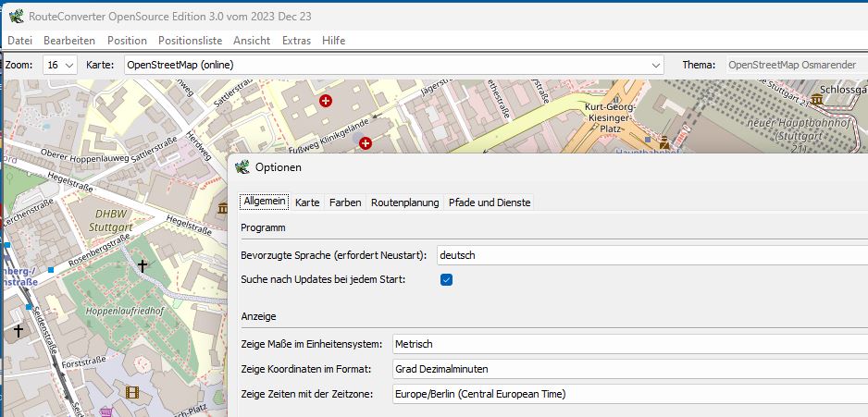Click the museum icon beside Hegelstraße
Viewport: 868px width, 417px height.
point(222,209)
